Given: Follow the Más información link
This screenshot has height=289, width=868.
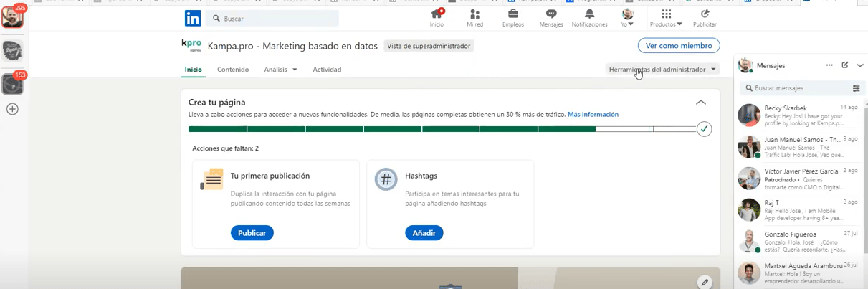Looking at the screenshot, I should click(593, 115).
